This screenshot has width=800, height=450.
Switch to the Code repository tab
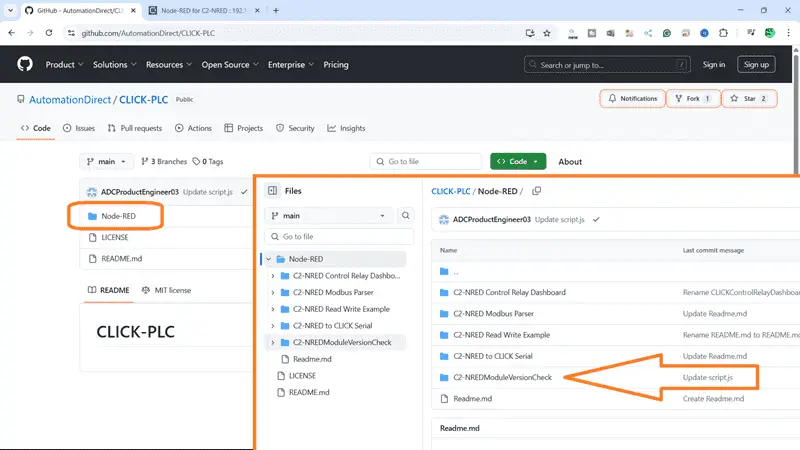tap(36, 128)
